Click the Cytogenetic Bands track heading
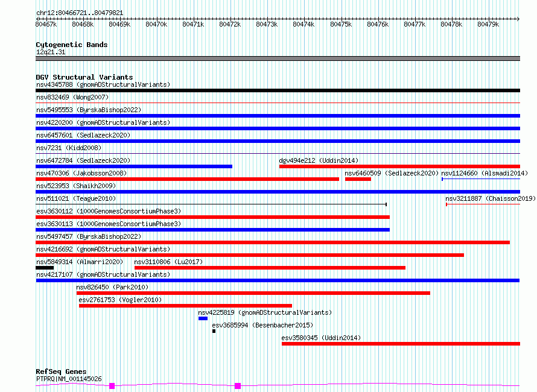Viewport: 537px width, 392px height. point(72,45)
